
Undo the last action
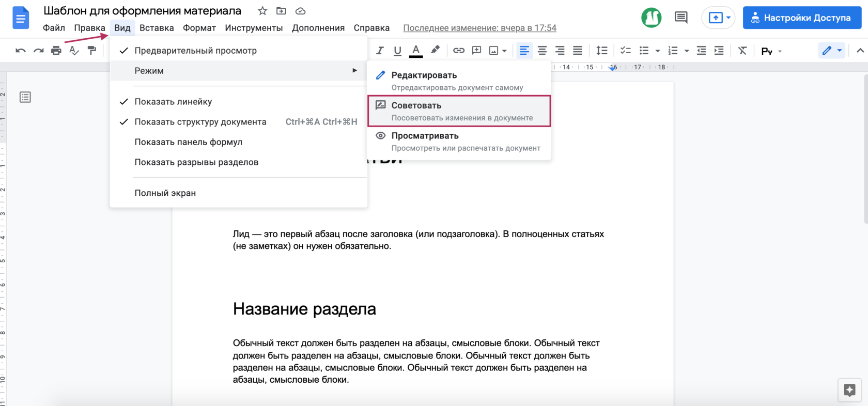click(x=21, y=51)
